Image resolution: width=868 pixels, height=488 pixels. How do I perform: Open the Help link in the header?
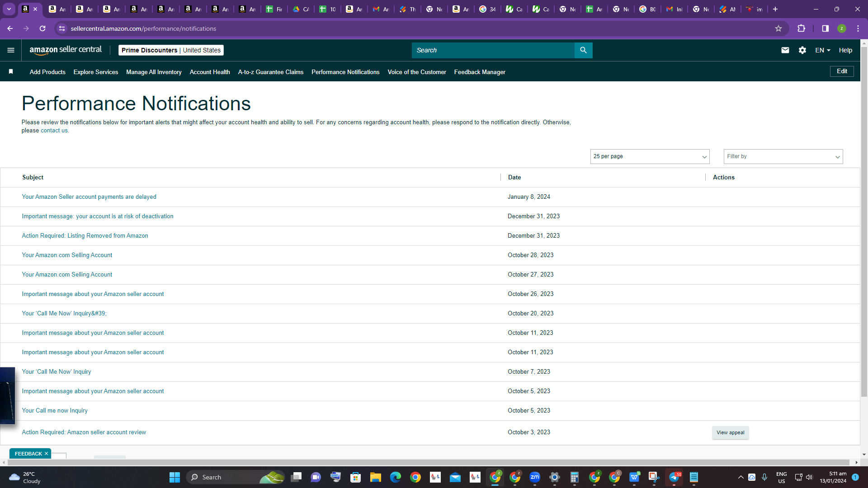(845, 50)
